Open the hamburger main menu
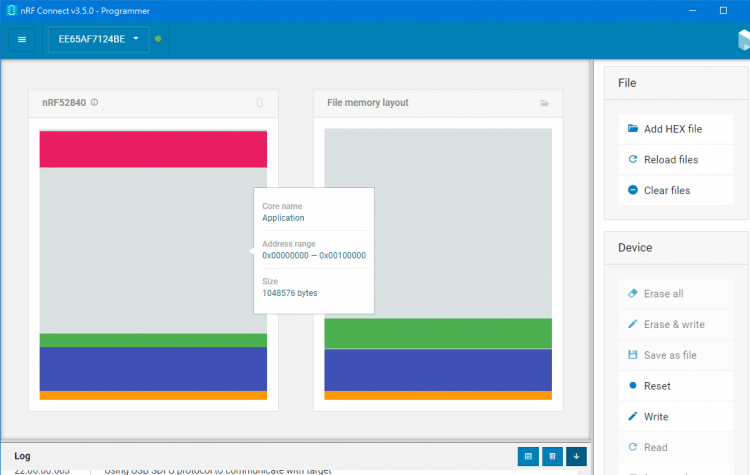Image resolution: width=750 pixels, height=475 pixels. pos(22,39)
